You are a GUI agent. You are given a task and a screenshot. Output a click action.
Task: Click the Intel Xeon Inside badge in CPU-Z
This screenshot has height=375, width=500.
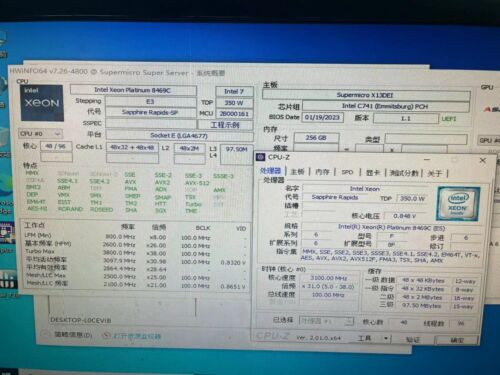coord(458,204)
